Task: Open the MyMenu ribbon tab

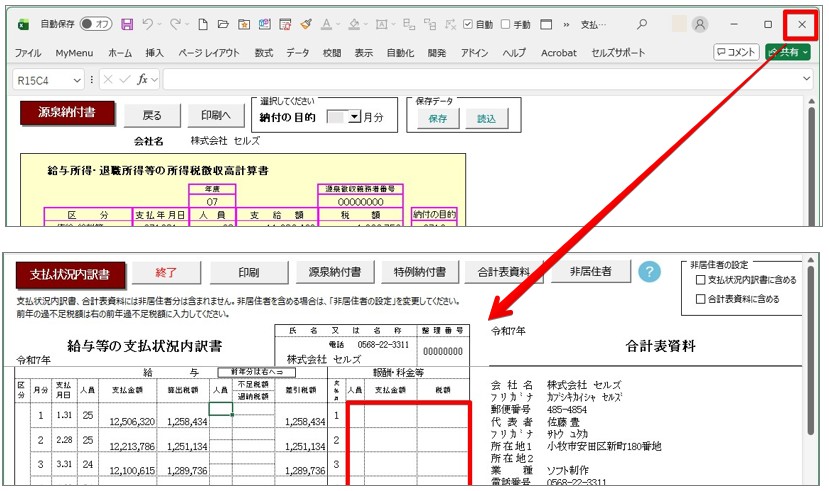Action: coord(74,52)
